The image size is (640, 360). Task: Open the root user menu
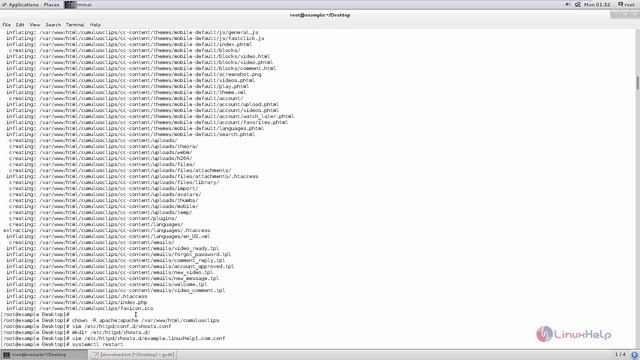coord(626,4)
